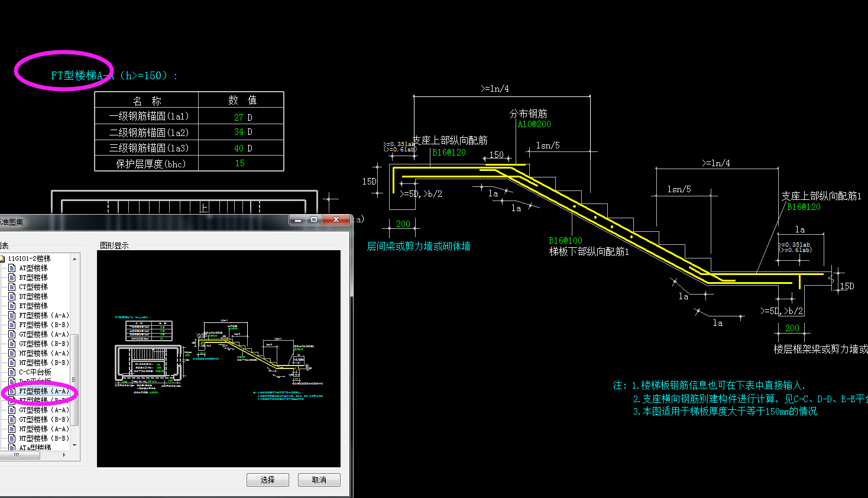Click the book icon of 11G101-2楼梯 root
The width and height of the screenshot is (868, 498).
(2, 258)
